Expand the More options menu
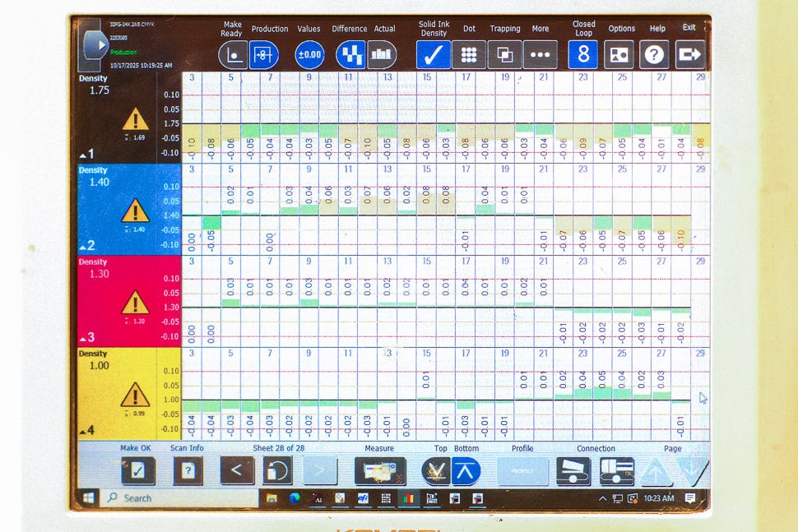This screenshot has height=532, width=798. pos(540,55)
